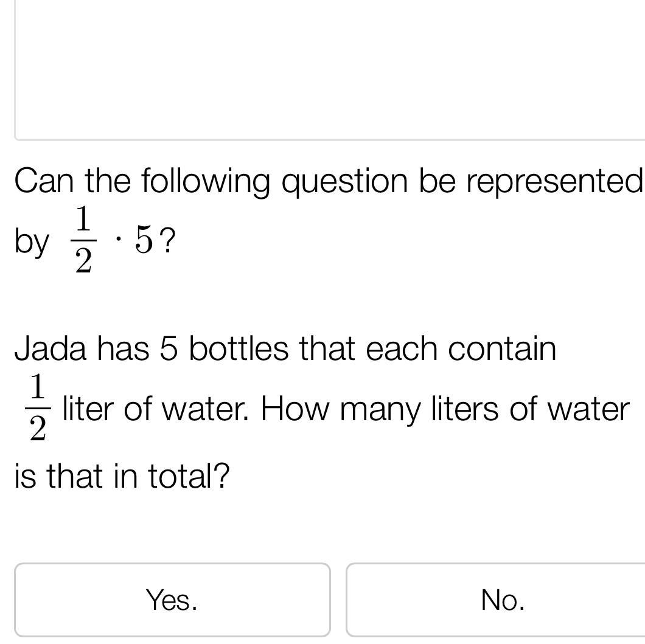The height and width of the screenshot is (644, 645).
Task: Click the Yes answer button
Action: point(172,600)
